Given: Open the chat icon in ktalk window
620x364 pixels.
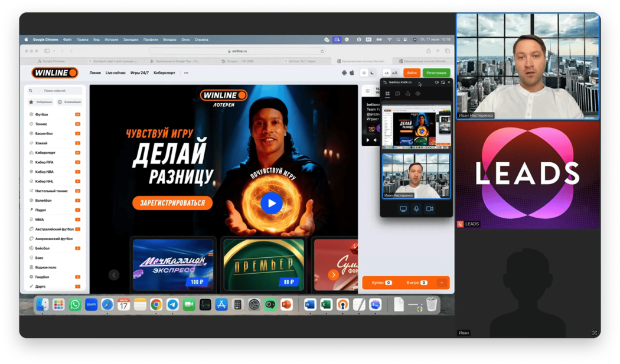Looking at the screenshot, I should [x=397, y=94].
